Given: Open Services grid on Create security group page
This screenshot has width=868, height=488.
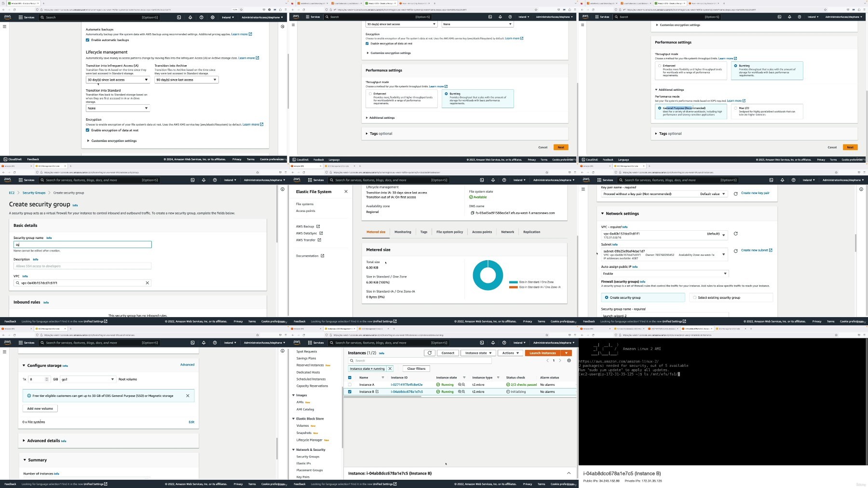Looking at the screenshot, I should (x=27, y=180).
